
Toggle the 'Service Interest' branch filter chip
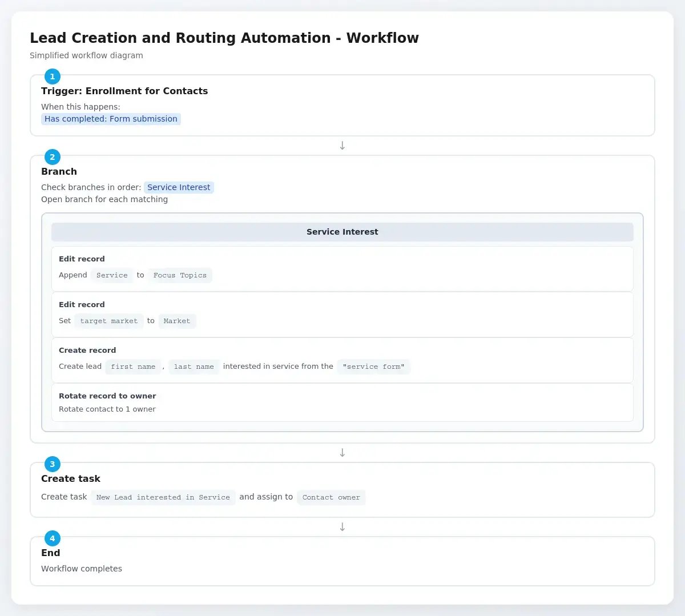(179, 187)
